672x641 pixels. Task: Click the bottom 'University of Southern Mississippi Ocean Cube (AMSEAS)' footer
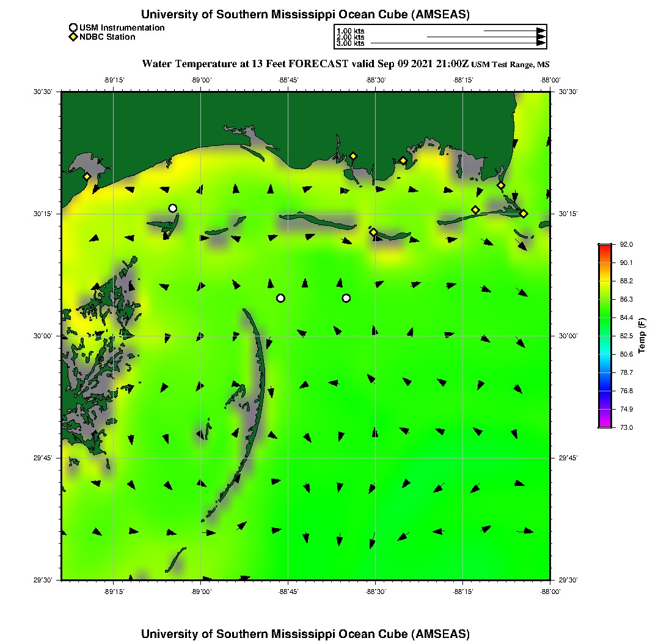pos(305,634)
